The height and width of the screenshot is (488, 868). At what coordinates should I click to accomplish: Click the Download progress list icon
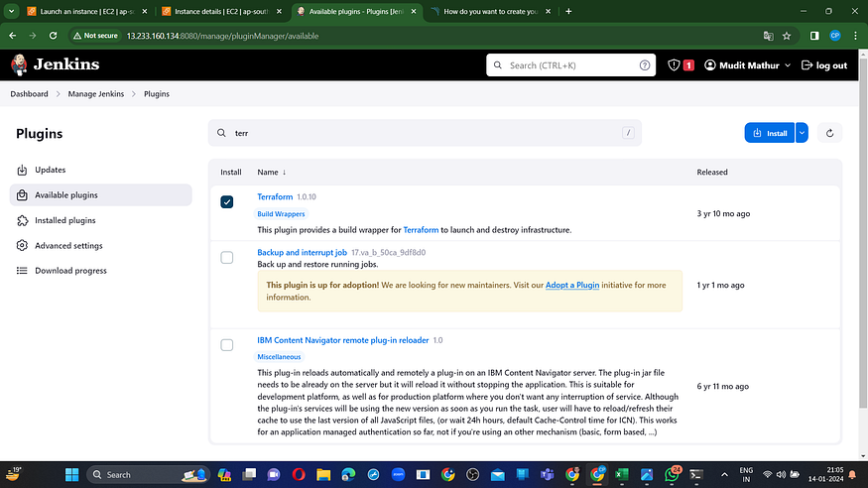22,271
